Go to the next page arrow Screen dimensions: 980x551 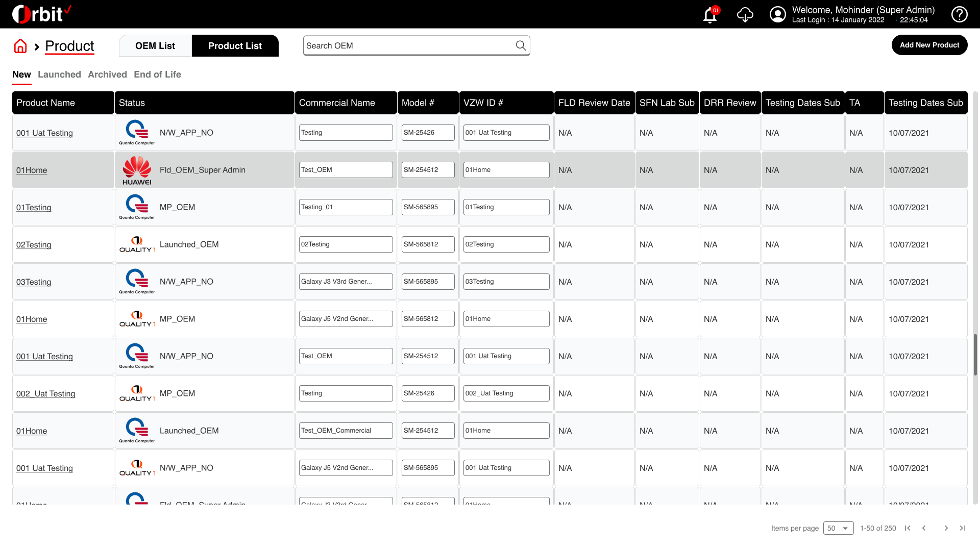(946, 528)
